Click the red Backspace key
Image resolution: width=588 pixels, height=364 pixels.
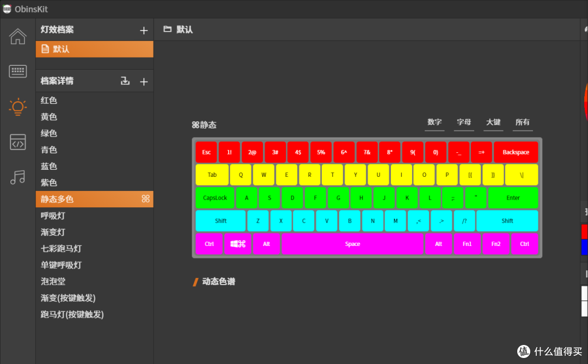click(516, 152)
